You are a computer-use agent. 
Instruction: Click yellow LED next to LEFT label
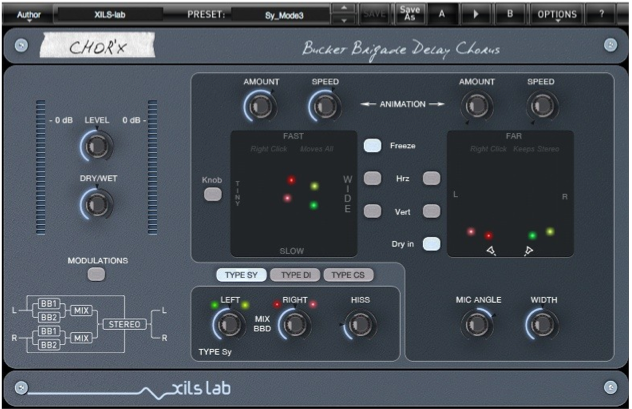pos(245,305)
